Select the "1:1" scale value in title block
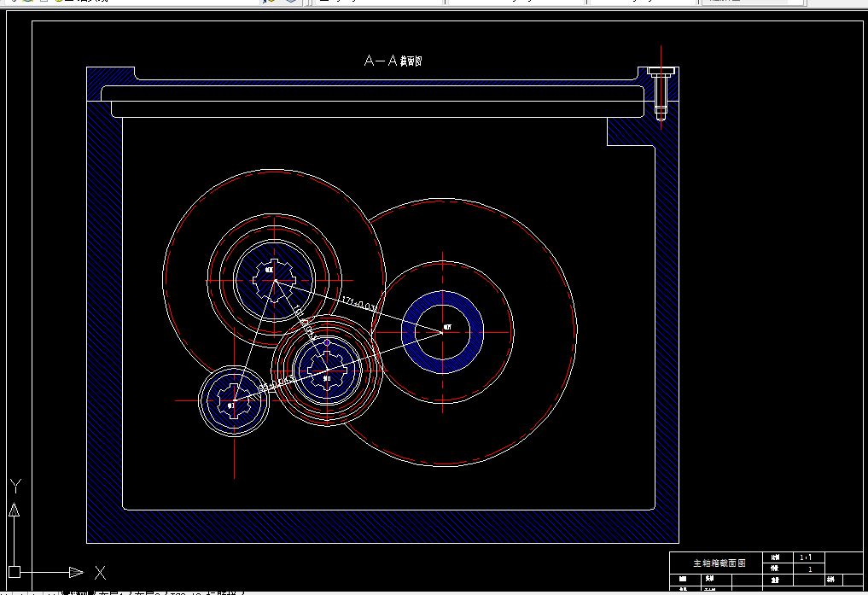Screen dimensions: 868x595 [x=806, y=557]
